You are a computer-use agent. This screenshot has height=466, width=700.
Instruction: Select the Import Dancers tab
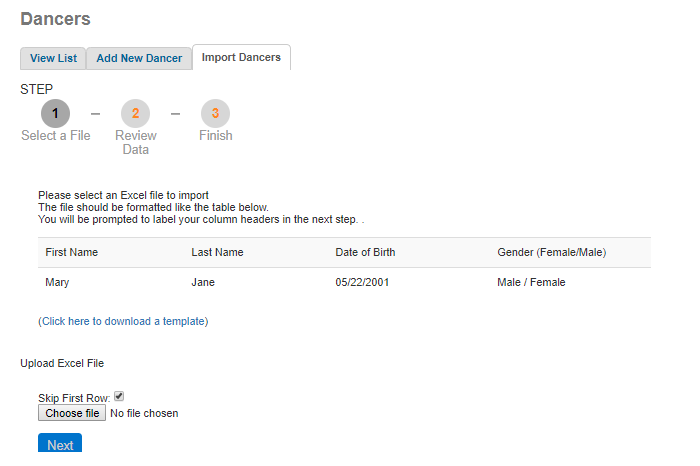click(x=241, y=57)
